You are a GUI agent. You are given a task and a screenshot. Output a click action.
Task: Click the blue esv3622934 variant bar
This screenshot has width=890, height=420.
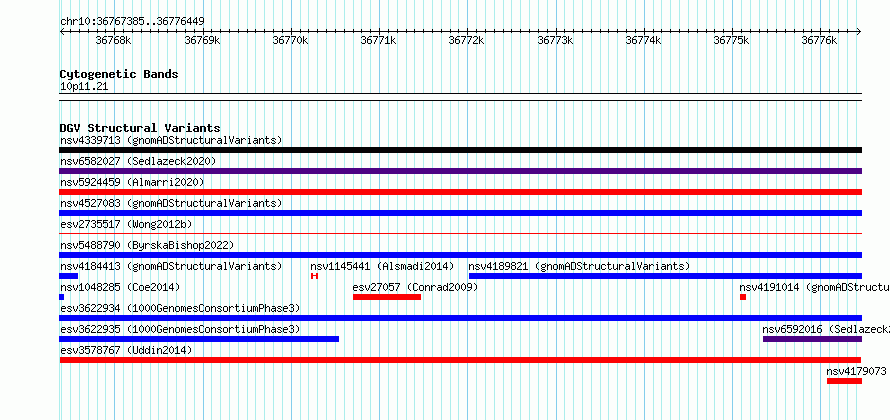tap(460, 318)
